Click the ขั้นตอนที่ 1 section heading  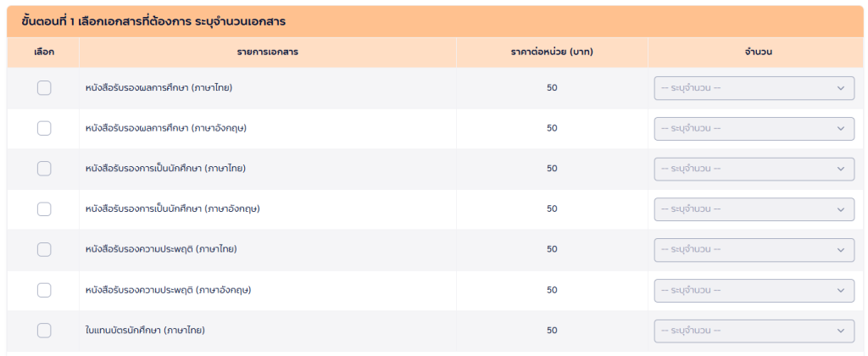point(164,20)
